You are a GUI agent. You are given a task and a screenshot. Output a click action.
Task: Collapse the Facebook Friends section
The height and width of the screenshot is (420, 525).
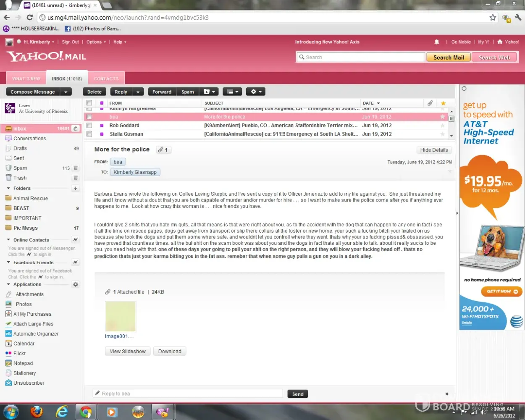[x=8, y=262]
